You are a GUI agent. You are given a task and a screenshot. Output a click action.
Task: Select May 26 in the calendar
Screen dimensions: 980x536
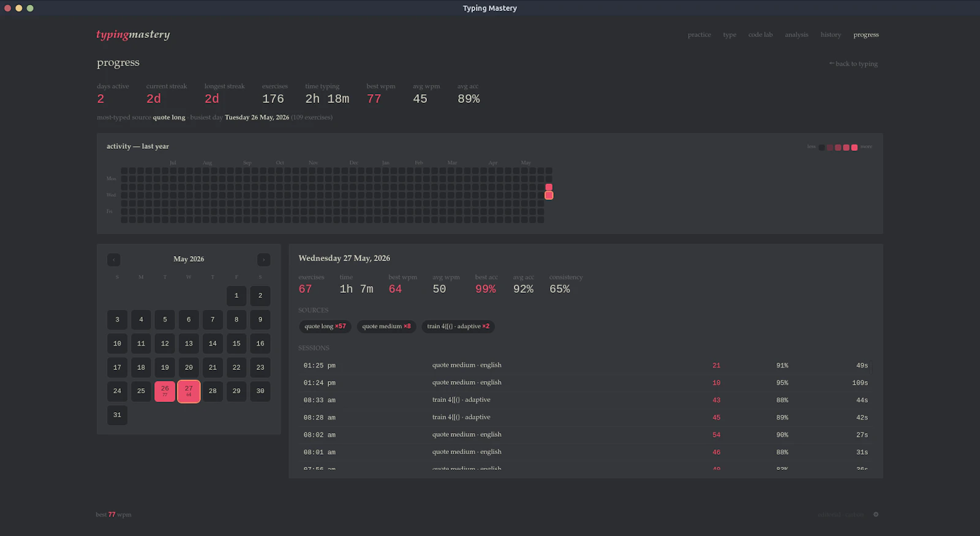coord(165,391)
